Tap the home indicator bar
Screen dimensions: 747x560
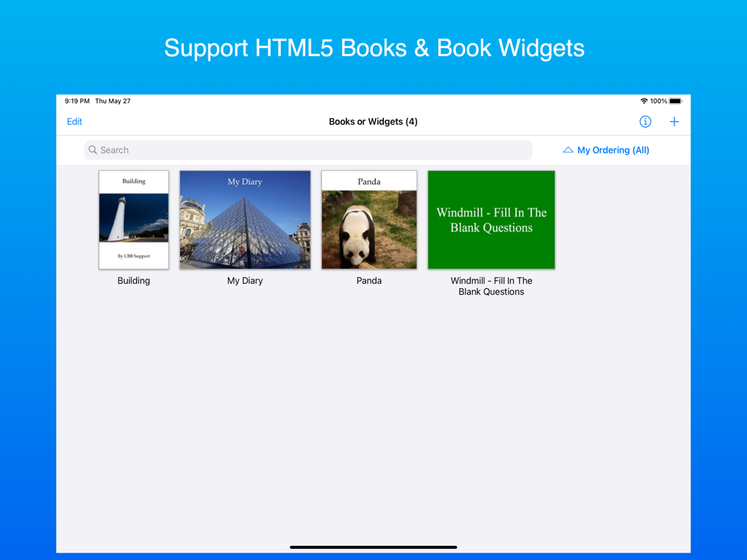coord(373,547)
